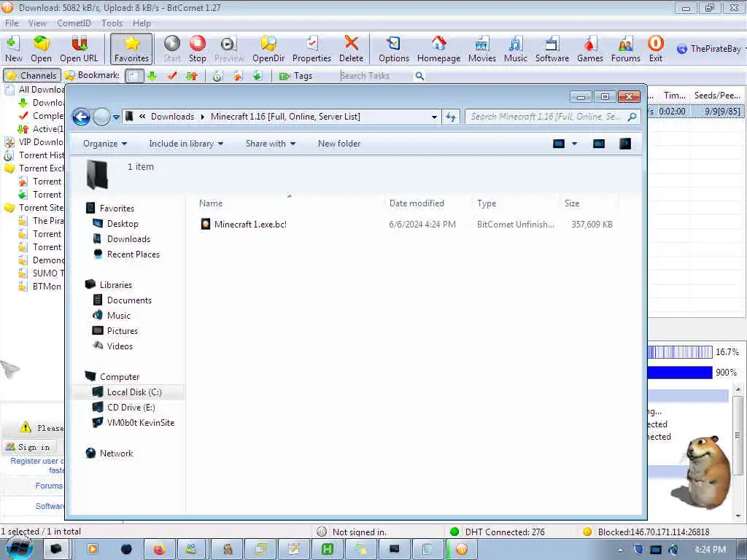Viewport: 747px width, 560px height.
Task: Click the New task icon in BitComet toolbar
Action: point(13,49)
